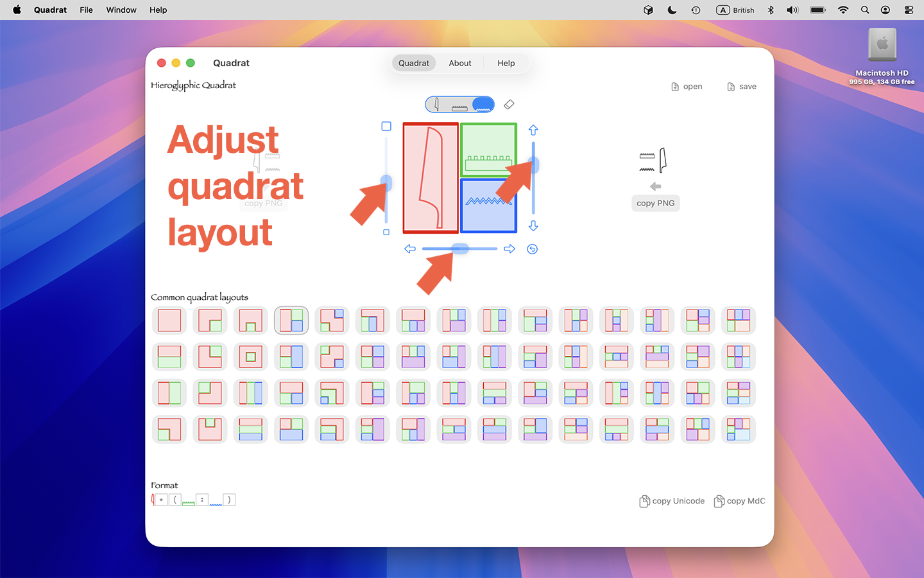Click the open file icon near the top right

(675, 86)
